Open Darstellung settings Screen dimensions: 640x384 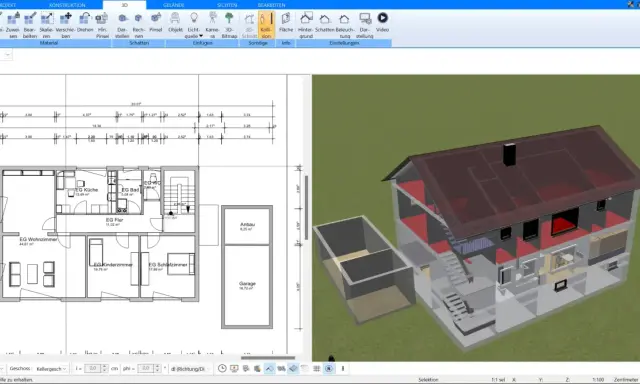click(364, 25)
